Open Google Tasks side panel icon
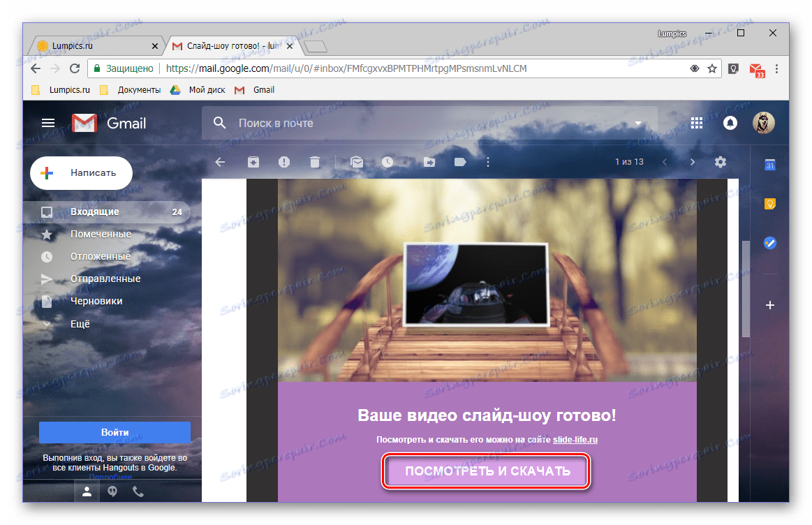812x525 pixels. [x=770, y=242]
